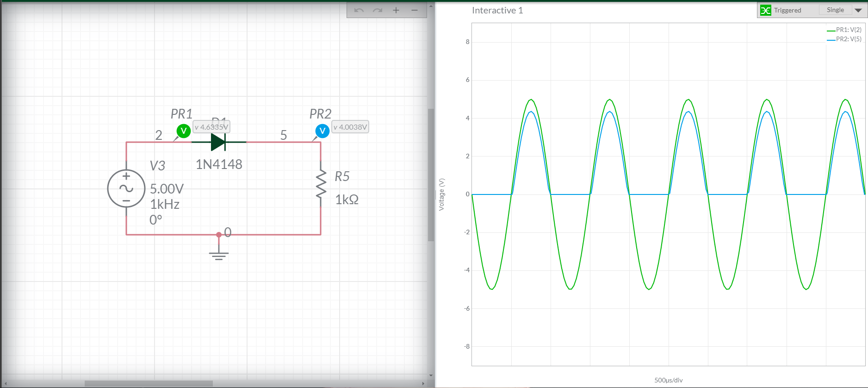Click the V3 source name label
The image size is (868, 388).
click(x=157, y=166)
